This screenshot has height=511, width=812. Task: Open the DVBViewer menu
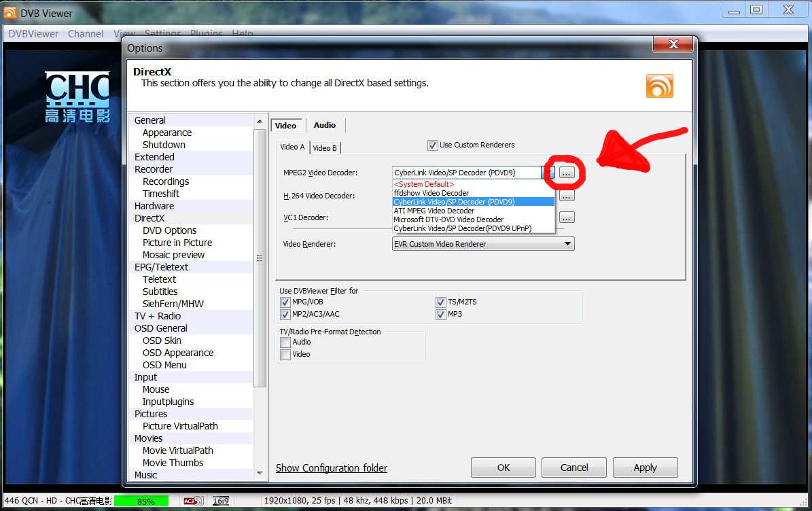pos(33,34)
